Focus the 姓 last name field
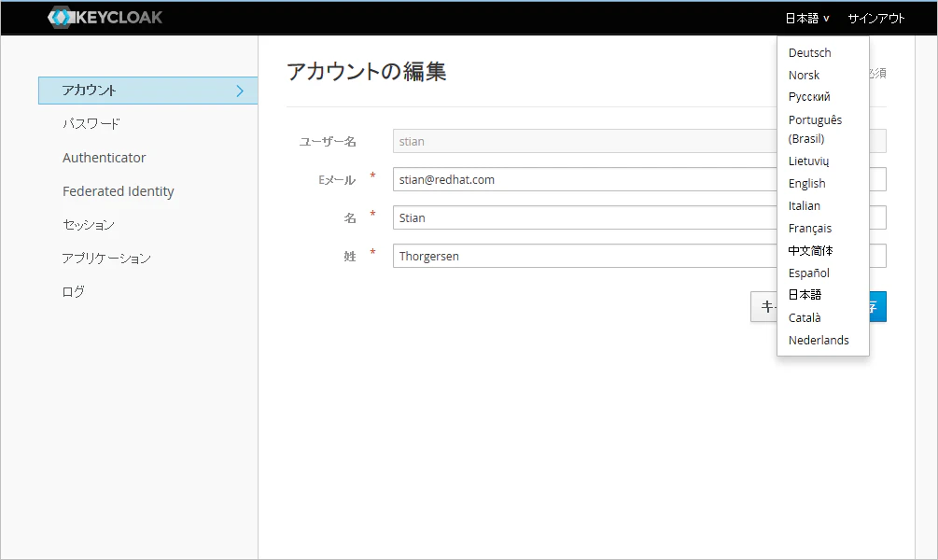The width and height of the screenshot is (938, 560). point(639,256)
